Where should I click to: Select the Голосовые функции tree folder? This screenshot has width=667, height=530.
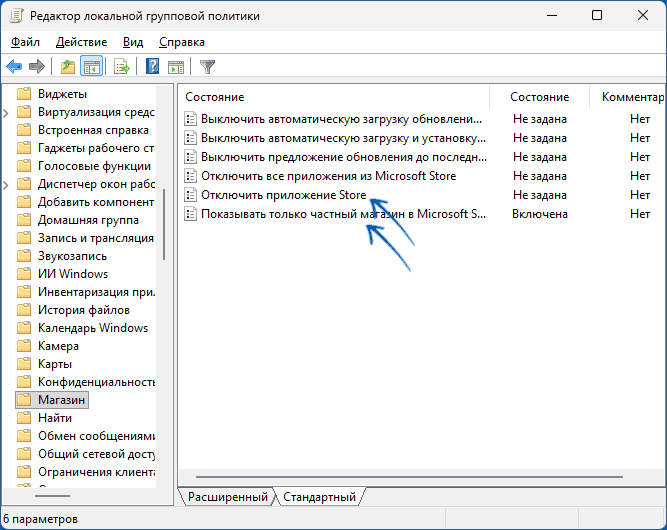click(x=94, y=166)
